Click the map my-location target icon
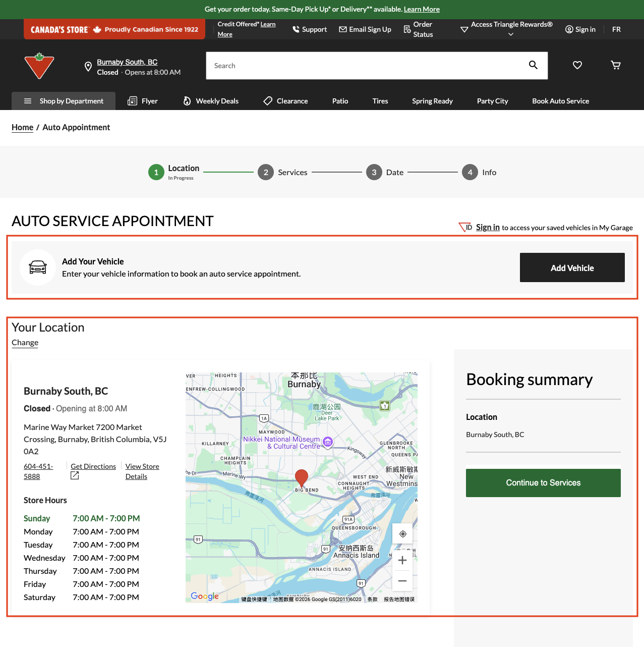644x647 pixels. coord(402,534)
